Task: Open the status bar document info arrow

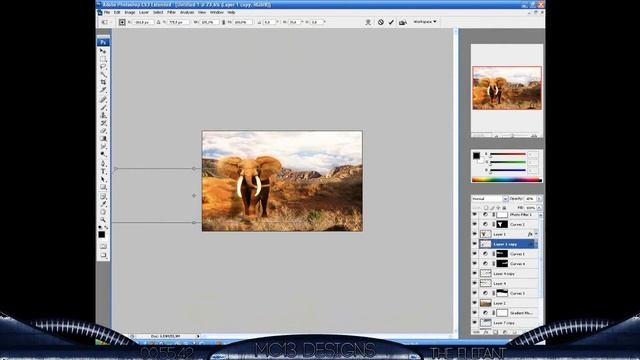Action: pyautogui.click(x=198, y=336)
